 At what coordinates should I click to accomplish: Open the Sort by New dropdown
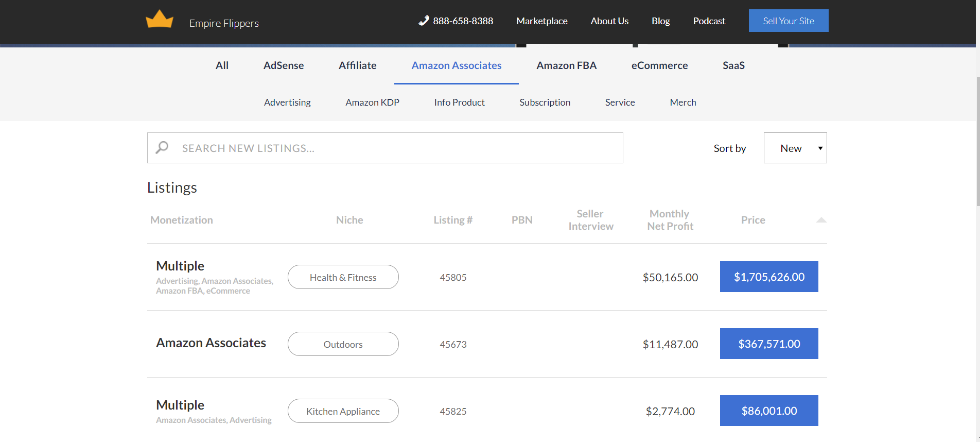click(795, 148)
